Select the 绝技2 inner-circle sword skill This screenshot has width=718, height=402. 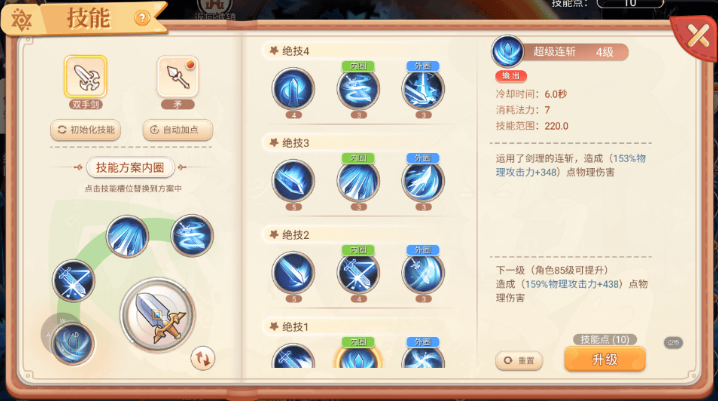click(358, 273)
